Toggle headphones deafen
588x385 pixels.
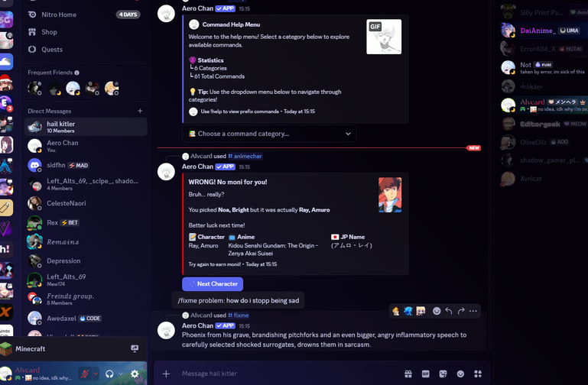[x=110, y=374]
